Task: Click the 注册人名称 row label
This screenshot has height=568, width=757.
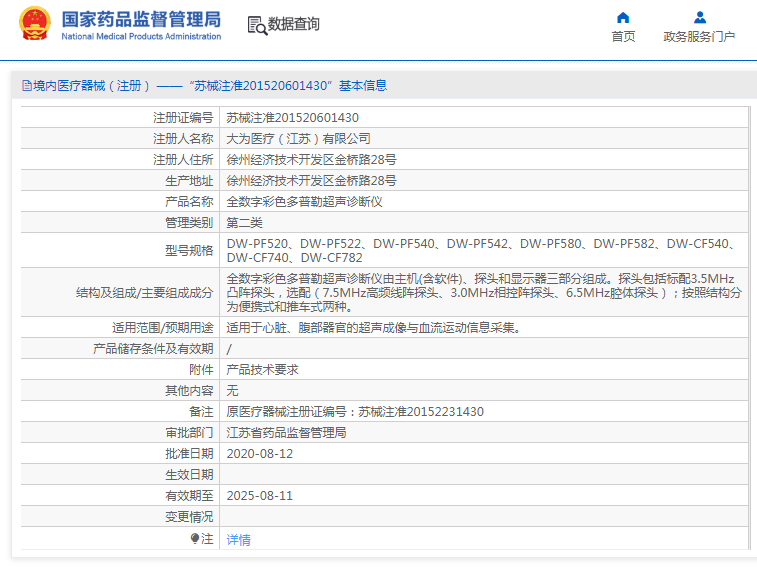Action: (x=183, y=139)
